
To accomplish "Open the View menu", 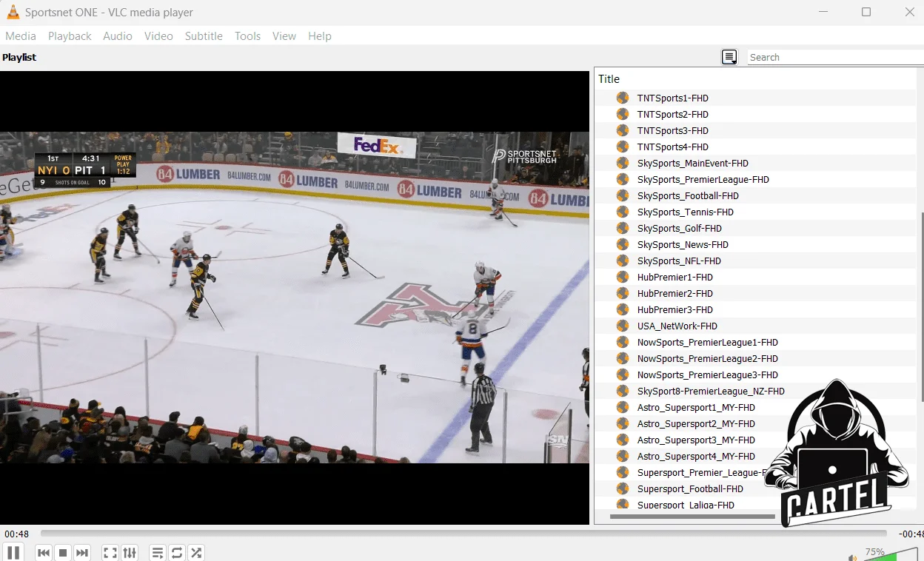I will point(284,36).
